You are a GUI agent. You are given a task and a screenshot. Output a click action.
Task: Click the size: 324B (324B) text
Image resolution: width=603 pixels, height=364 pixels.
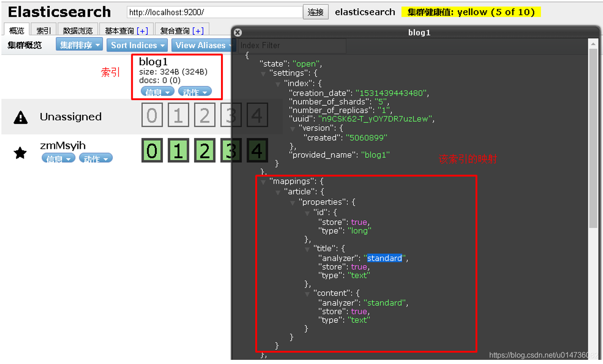pyautogui.click(x=173, y=72)
